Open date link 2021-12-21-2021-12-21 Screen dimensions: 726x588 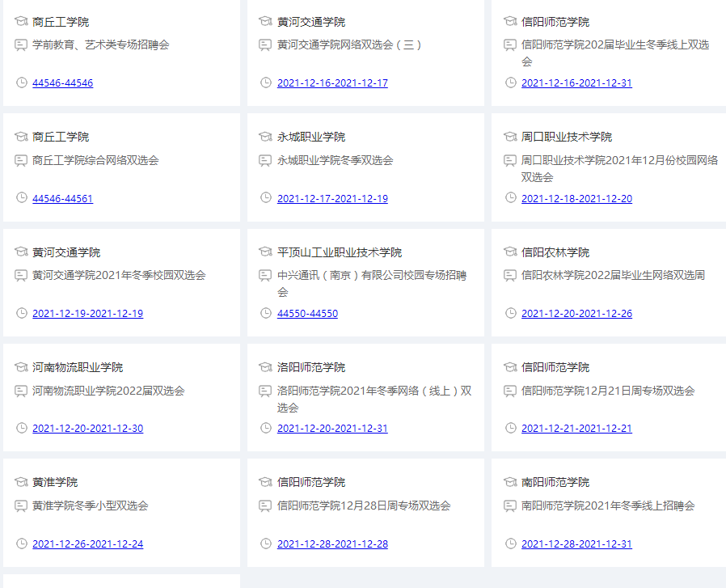pos(576,429)
